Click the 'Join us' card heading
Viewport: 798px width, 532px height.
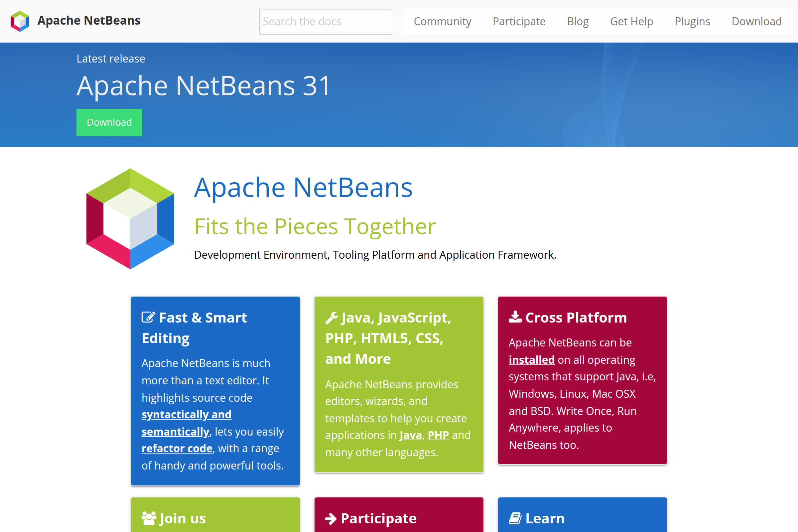click(183, 518)
